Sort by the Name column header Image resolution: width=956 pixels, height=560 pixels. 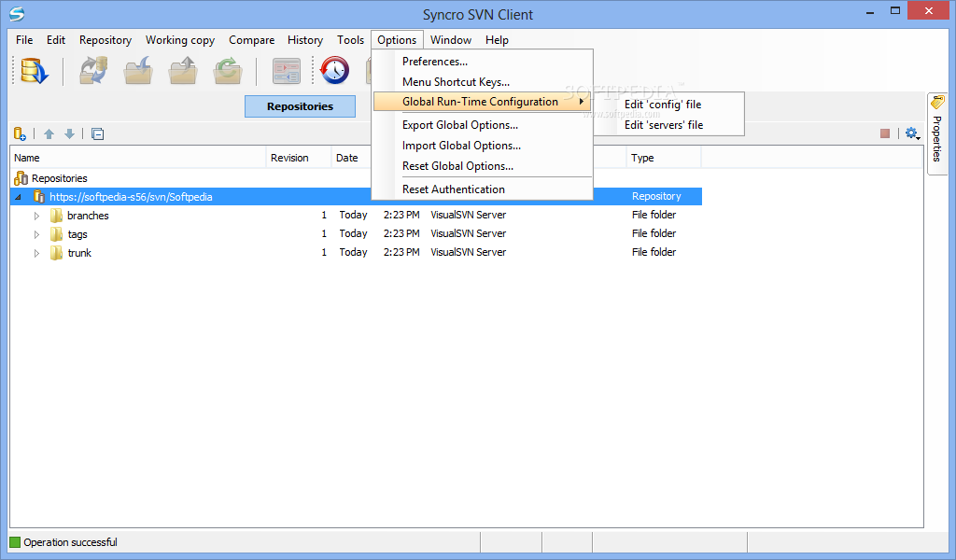coord(138,157)
